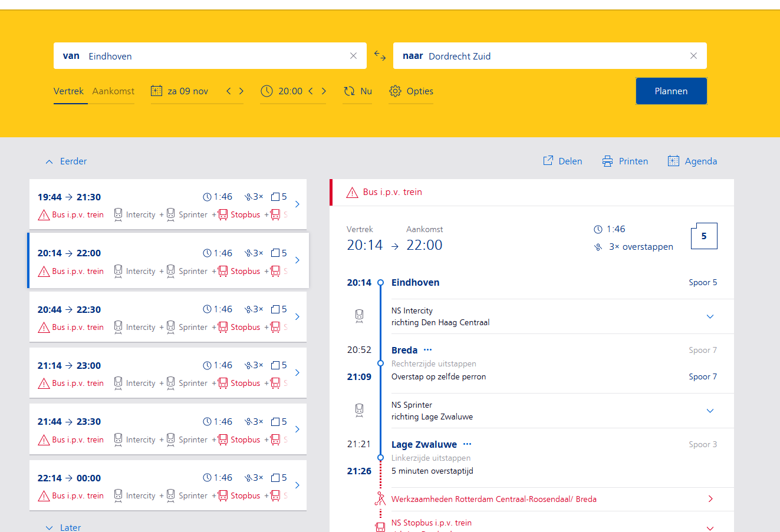Viewport: 780px width, 532px height.
Task: Select the 20:44 → 22:30 trip
Action: click(x=168, y=317)
